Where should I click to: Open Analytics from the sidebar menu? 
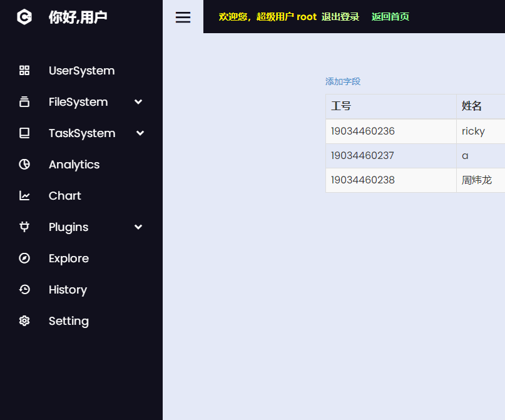74,164
